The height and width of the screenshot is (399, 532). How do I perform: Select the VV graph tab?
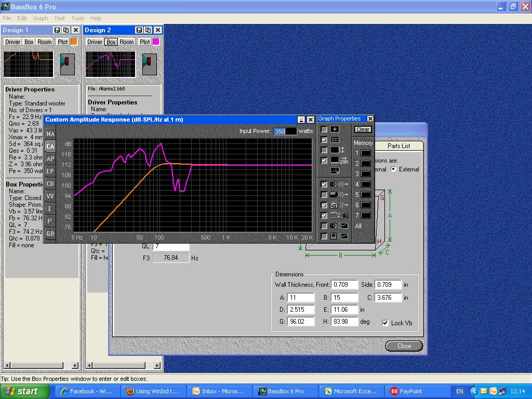point(50,196)
